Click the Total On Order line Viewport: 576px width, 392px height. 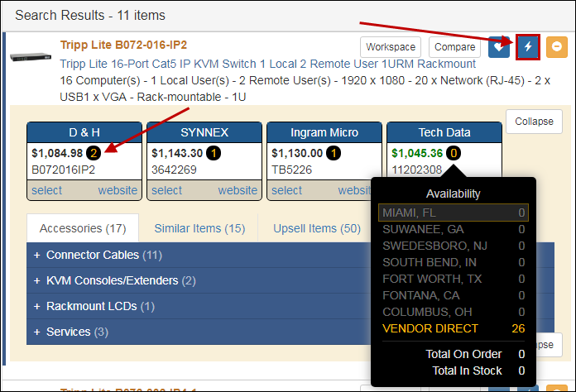pos(475,354)
